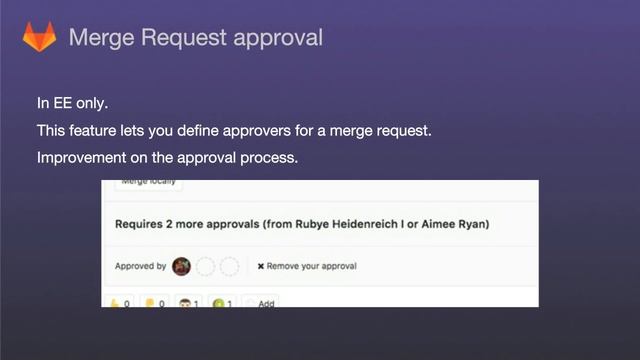Click the X icon before Remove your approval
The height and width of the screenshot is (360, 640).
click(x=261, y=266)
